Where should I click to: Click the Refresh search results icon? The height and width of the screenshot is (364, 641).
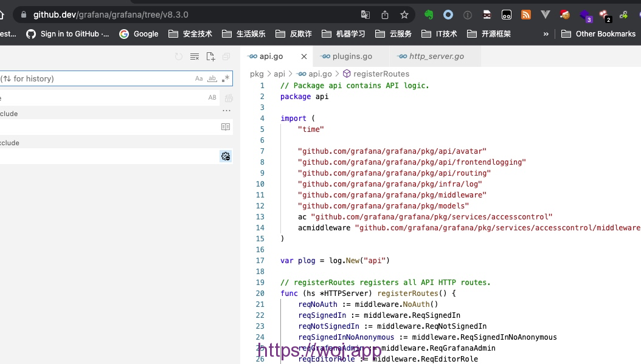tap(179, 57)
